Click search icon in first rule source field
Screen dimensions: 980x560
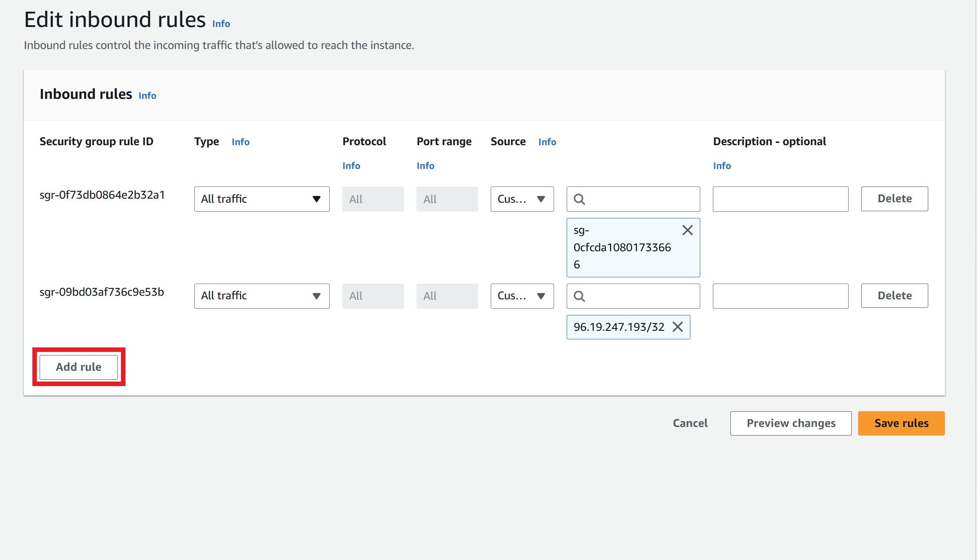579,199
